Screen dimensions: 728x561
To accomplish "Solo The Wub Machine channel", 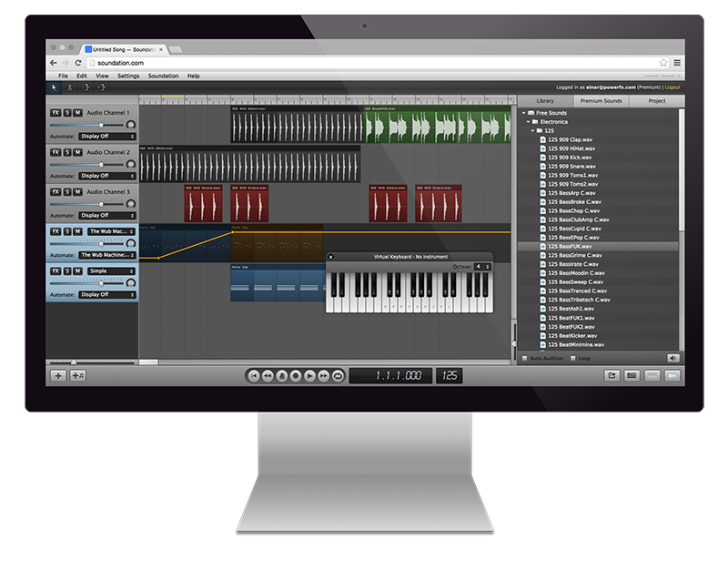I will click(67, 231).
